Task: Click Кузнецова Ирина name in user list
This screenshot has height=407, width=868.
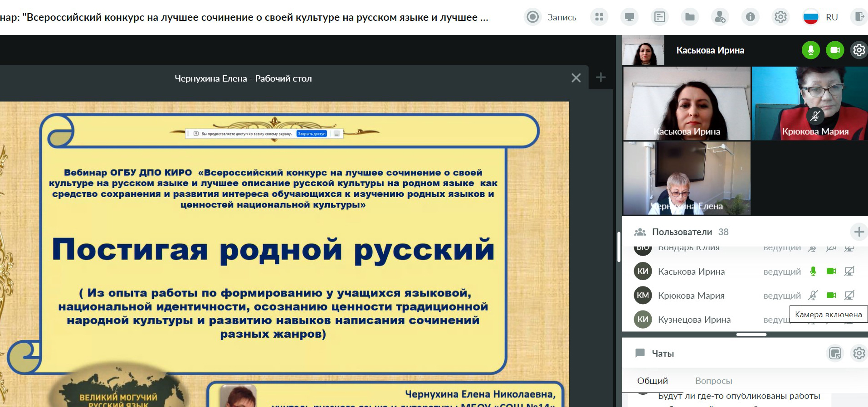Action: (694, 320)
